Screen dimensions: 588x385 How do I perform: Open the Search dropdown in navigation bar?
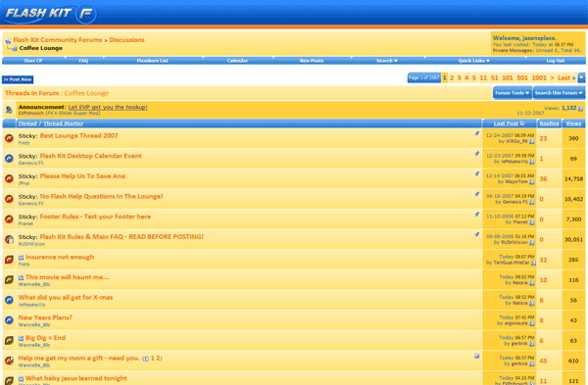coord(387,61)
